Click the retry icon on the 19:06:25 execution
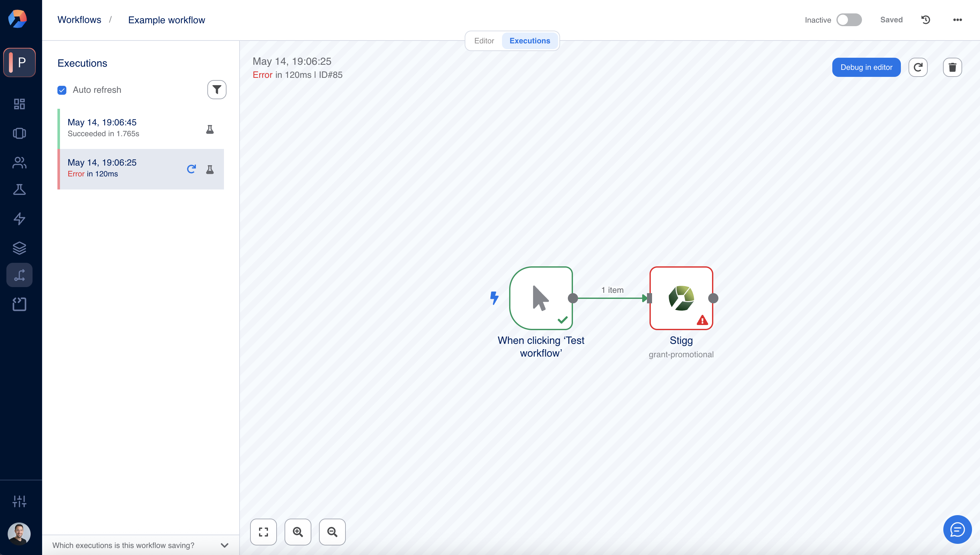This screenshot has width=980, height=555. click(x=191, y=169)
